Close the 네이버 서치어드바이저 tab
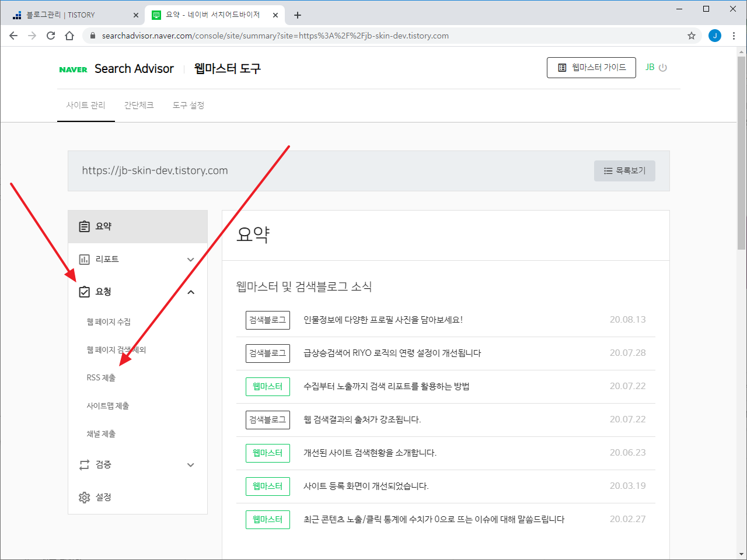The height and width of the screenshot is (560, 747). [x=275, y=15]
